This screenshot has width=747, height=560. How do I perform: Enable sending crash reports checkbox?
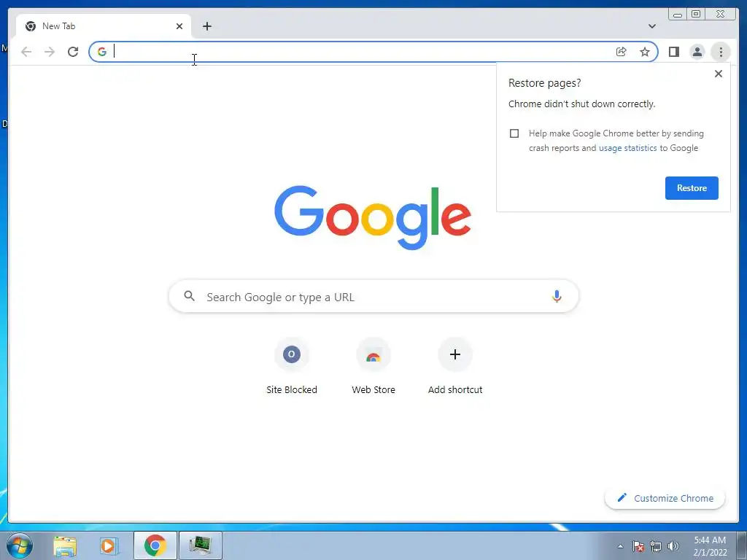[x=514, y=133]
